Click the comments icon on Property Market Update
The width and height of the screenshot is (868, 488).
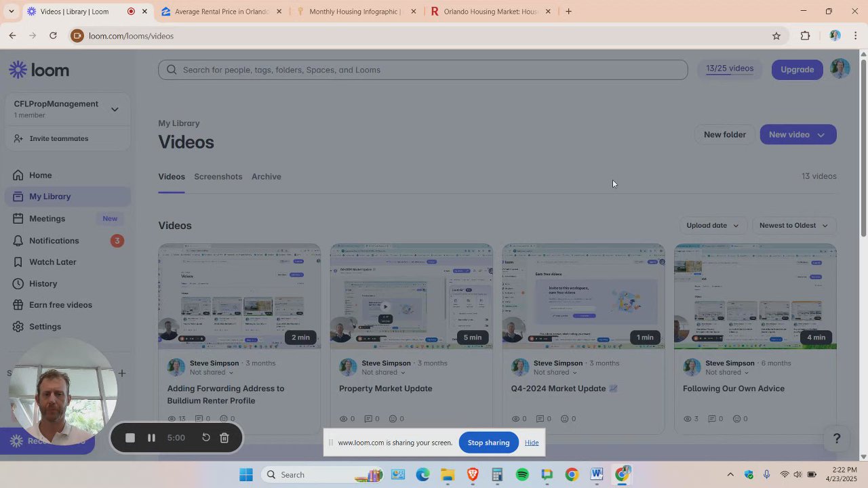[368, 419]
